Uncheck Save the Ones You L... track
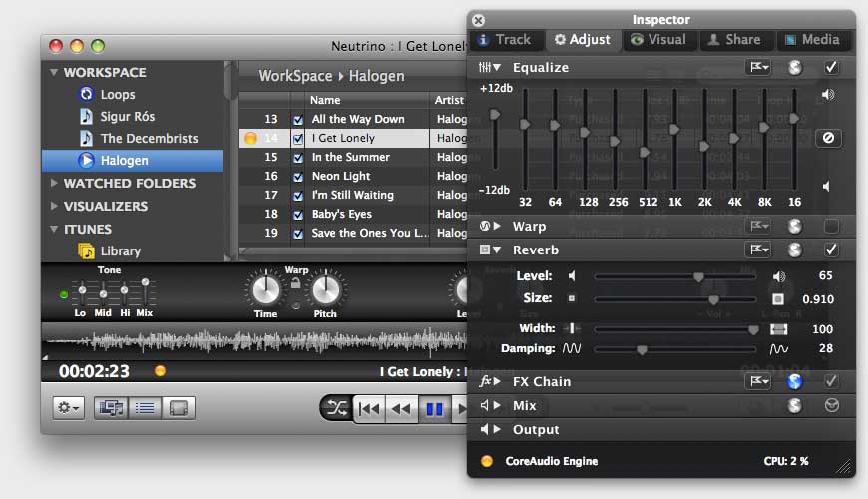This screenshot has height=499, width=868. [x=298, y=234]
